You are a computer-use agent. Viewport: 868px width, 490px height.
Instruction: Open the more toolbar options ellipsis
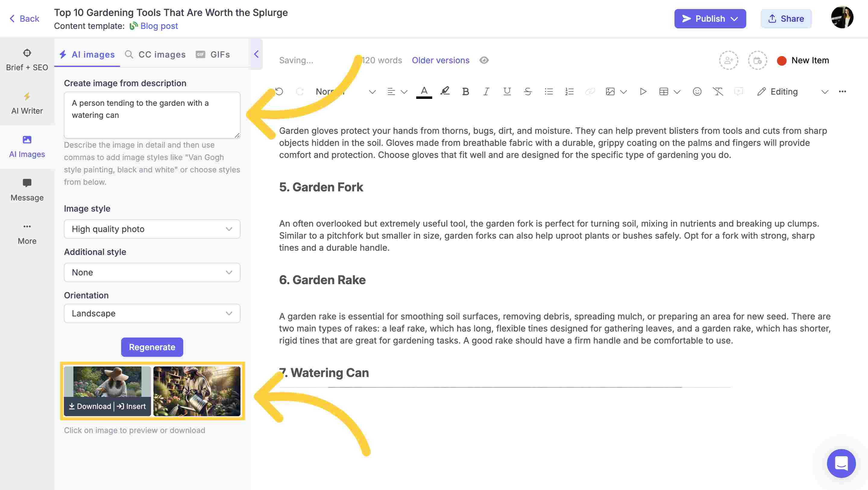point(842,92)
